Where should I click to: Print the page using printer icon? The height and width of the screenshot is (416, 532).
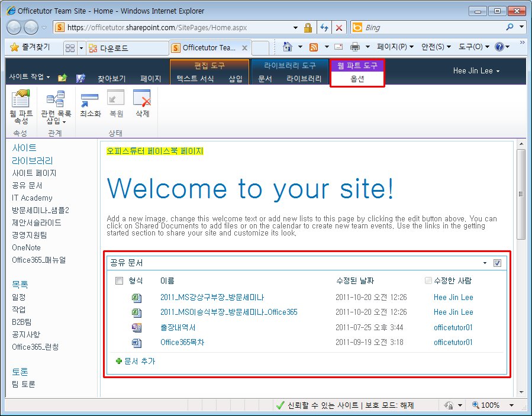pos(355,47)
